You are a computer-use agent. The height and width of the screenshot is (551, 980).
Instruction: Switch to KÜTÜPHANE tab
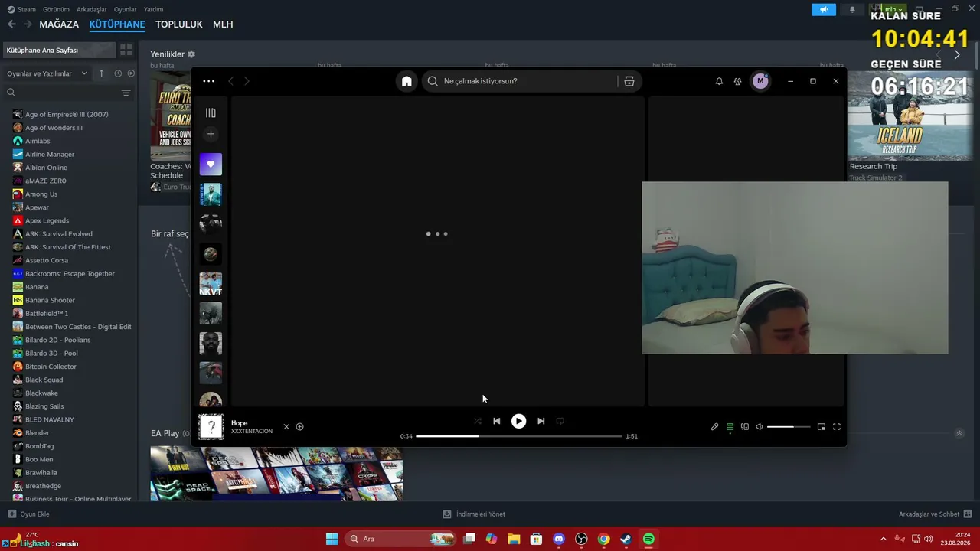click(117, 24)
